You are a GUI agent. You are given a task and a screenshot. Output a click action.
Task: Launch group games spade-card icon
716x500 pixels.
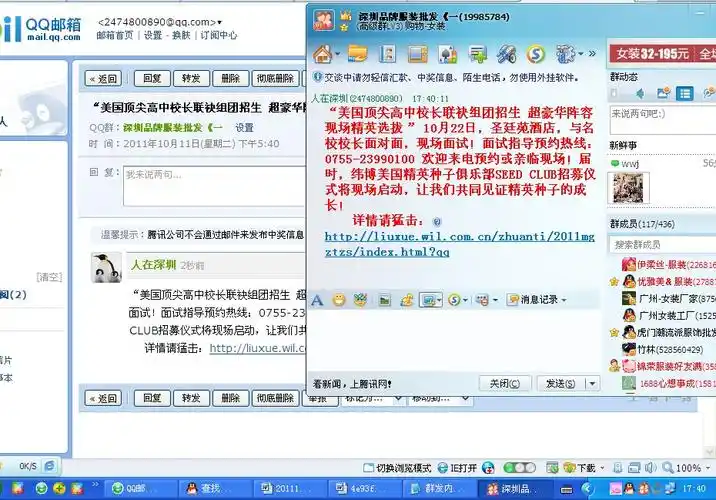(447, 54)
